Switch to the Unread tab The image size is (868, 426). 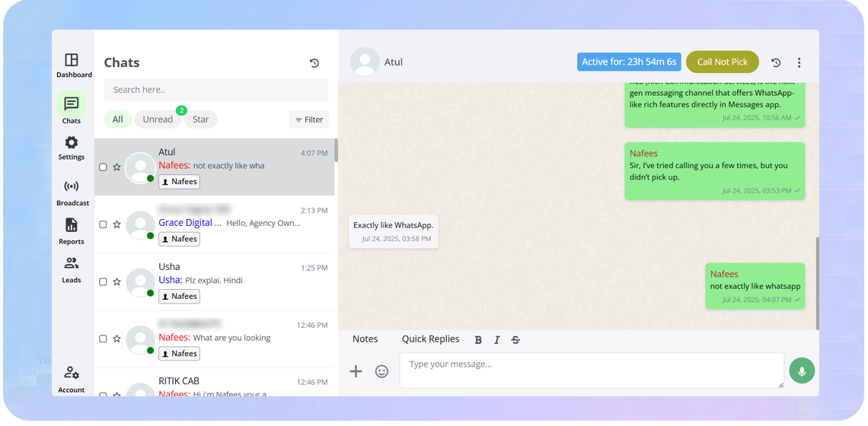point(158,119)
